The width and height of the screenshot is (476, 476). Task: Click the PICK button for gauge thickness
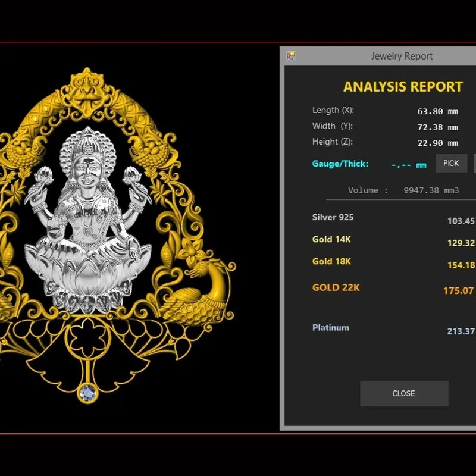coord(451,163)
